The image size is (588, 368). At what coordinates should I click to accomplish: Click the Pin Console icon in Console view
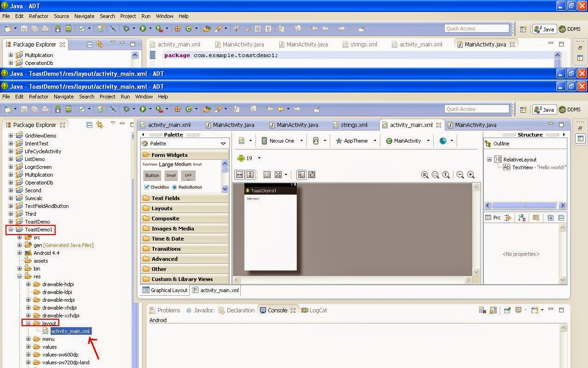point(508,310)
